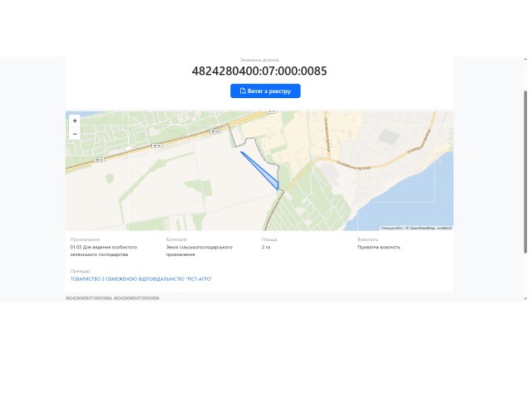The image size is (532, 399).
Task: Click the M-14 road shield at map's left edge
Action: point(99,160)
